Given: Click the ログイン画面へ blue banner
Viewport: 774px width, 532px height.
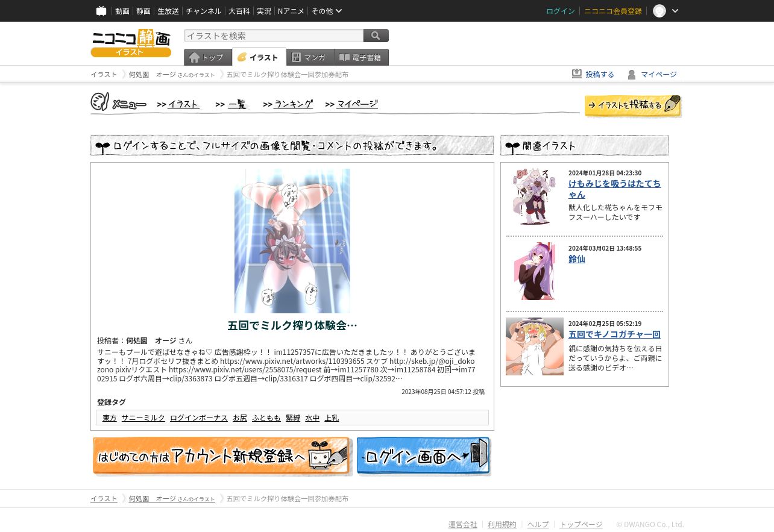Looking at the screenshot, I should tap(424, 456).
